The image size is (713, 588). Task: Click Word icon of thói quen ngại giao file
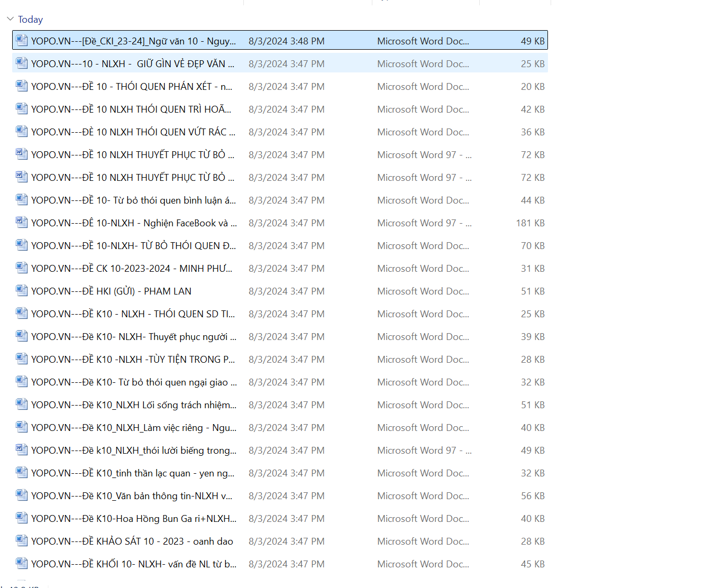point(22,381)
